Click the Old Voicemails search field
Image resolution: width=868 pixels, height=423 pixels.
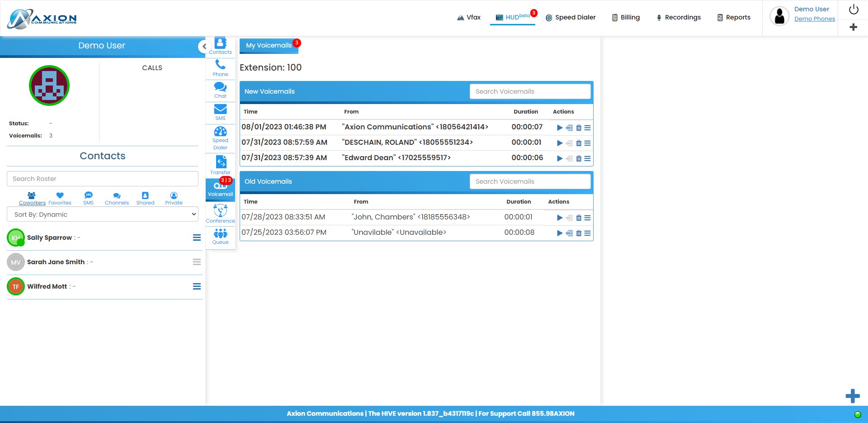click(530, 181)
